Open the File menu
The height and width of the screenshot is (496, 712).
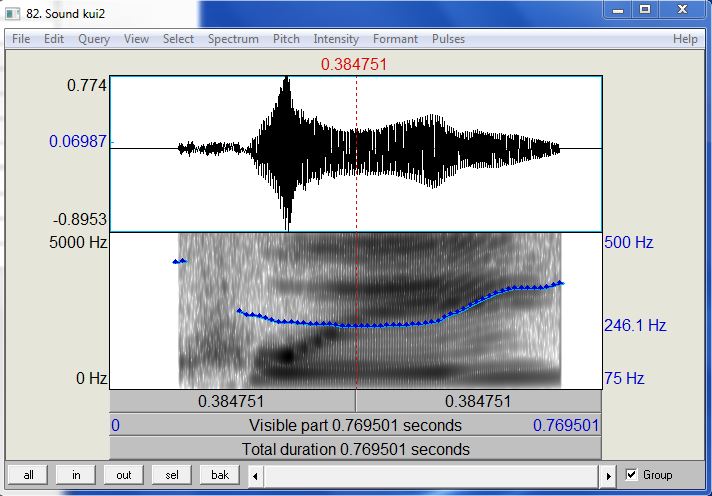(x=21, y=39)
